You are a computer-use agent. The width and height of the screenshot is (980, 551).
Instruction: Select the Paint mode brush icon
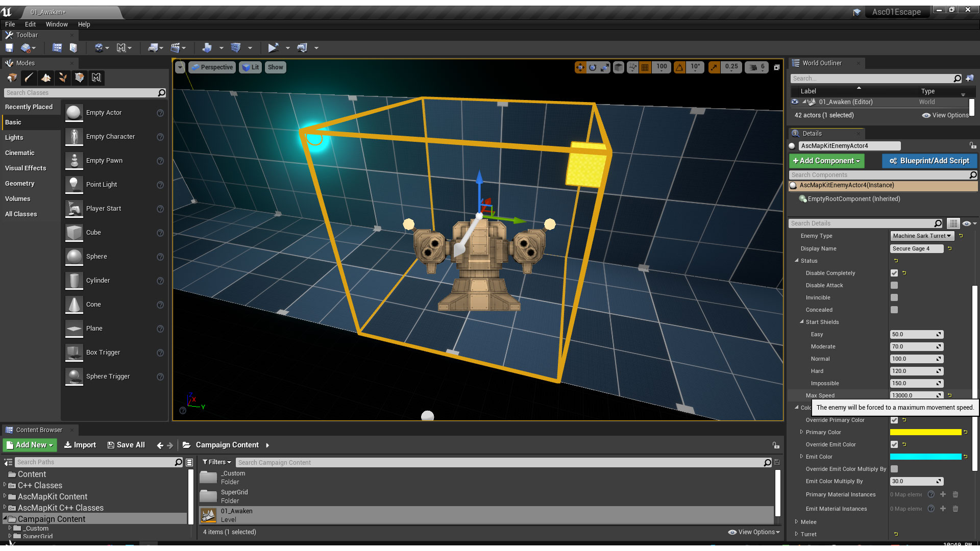click(29, 78)
